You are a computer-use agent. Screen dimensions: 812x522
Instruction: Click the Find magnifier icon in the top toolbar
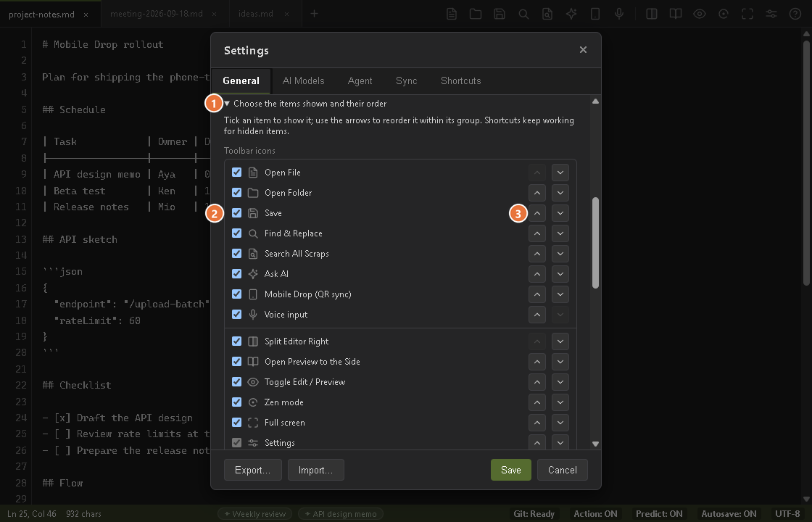(x=523, y=14)
